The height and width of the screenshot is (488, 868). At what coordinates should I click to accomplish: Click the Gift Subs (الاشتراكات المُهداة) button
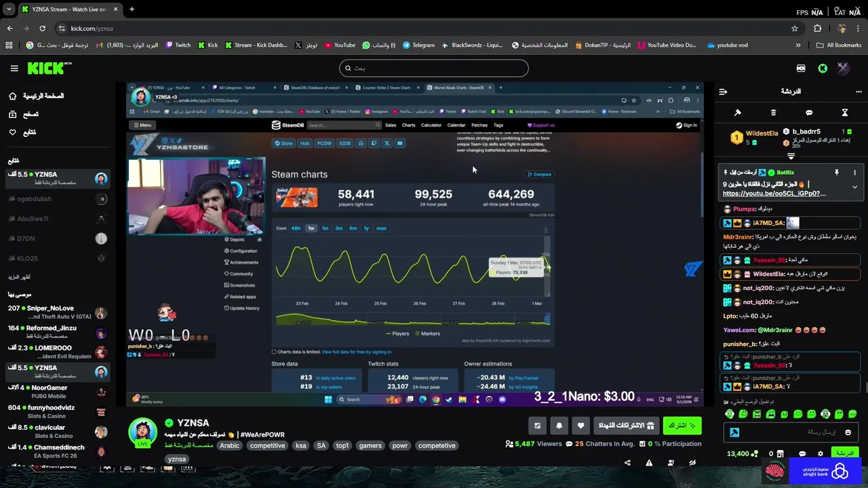tap(626, 426)
